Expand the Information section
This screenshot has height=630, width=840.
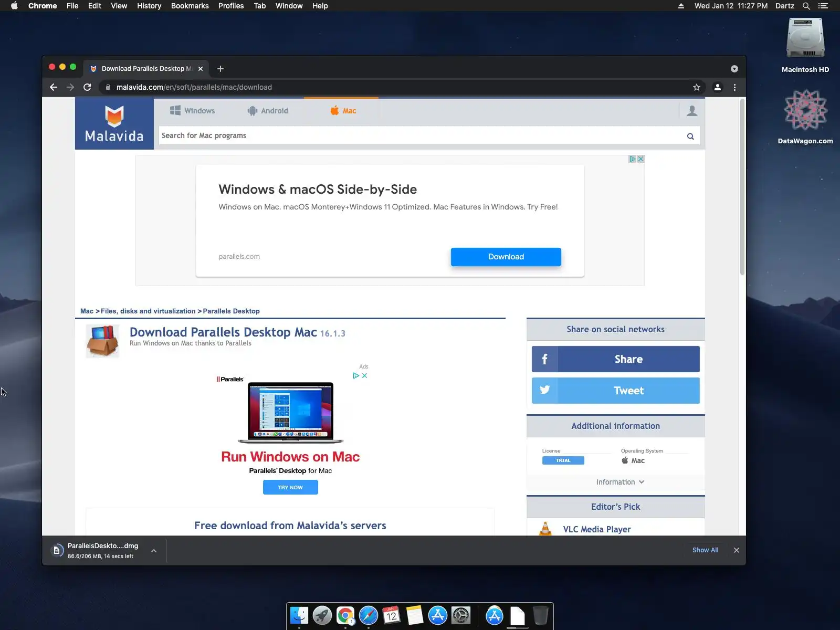pos(620,482)
